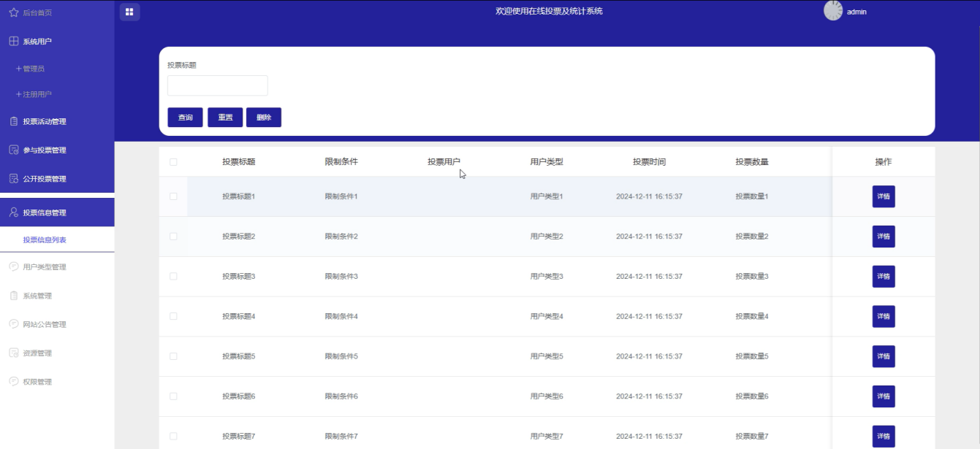Check the box for row 投票标题6
Screen dimensions: 980x449
pyautogui.click(x=173, y=396)
